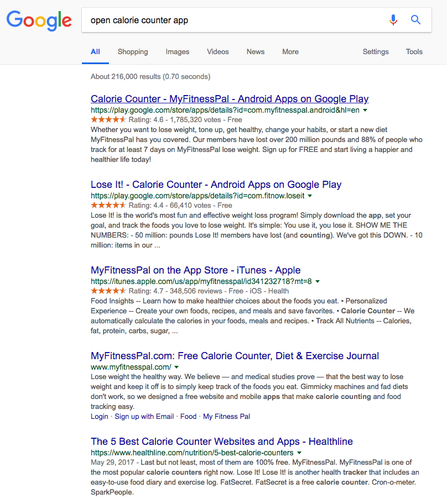
Task: Click the Google logo
Action: 39,20
